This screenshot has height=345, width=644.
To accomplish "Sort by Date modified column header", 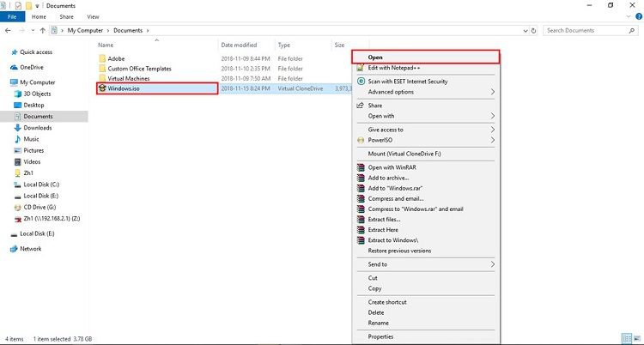I will [239, 45].
